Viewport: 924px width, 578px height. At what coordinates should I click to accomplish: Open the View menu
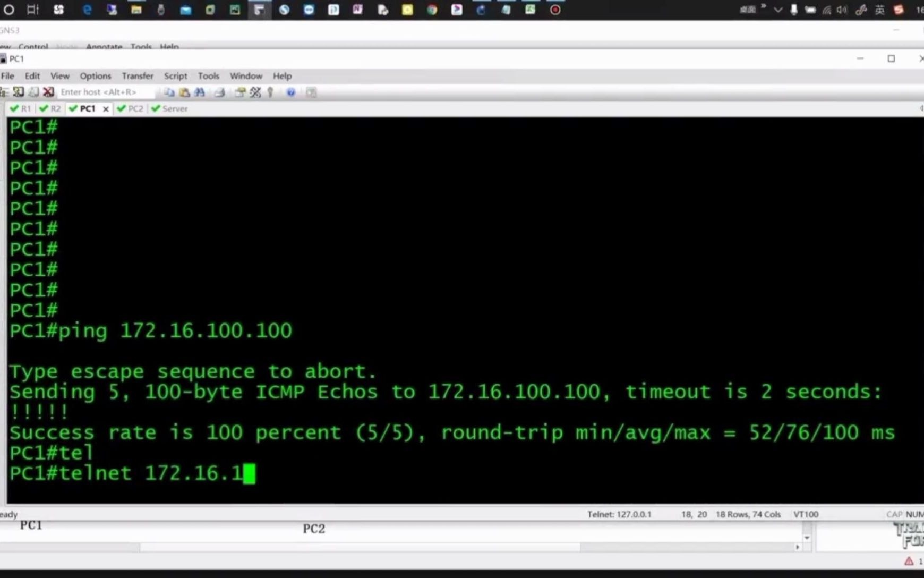pyautogui.click(x=60, y=76)
